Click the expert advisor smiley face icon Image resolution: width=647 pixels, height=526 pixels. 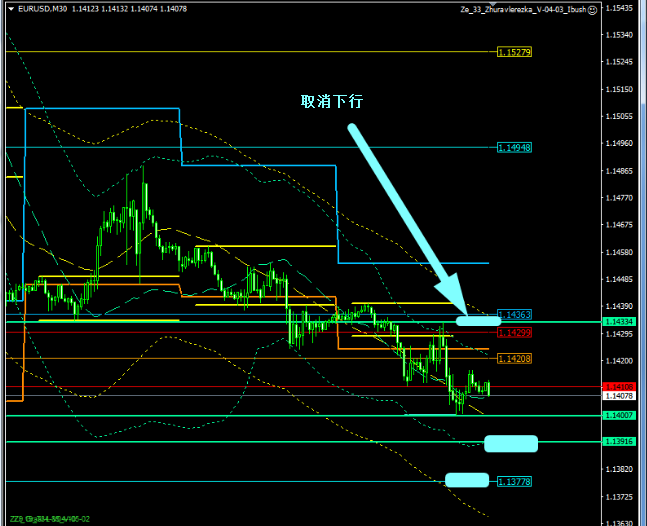pos(592,9)
